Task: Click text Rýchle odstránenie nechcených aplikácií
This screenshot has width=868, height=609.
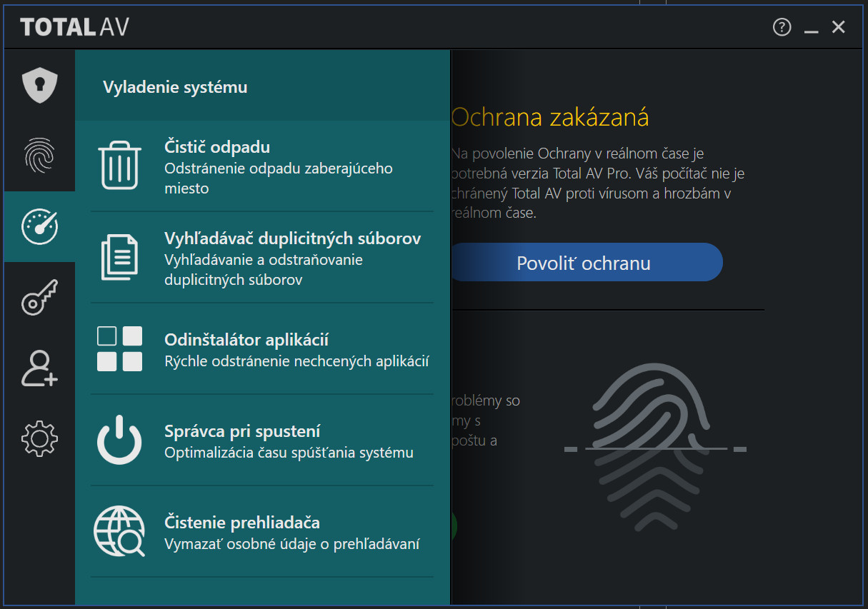Action: (296, 361)
